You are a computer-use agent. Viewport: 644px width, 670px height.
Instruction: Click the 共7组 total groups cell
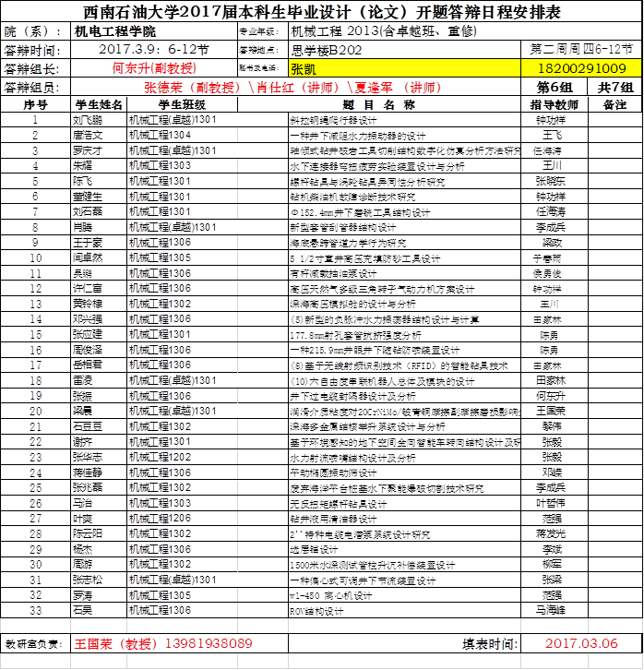coord(614,87)
